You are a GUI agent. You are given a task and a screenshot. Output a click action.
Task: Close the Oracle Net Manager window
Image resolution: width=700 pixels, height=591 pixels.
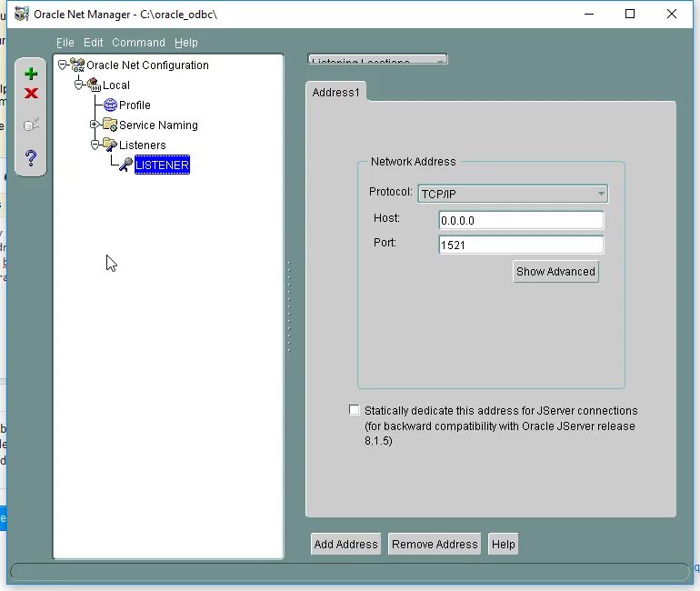pyautogui.click(x=672, y=14)
